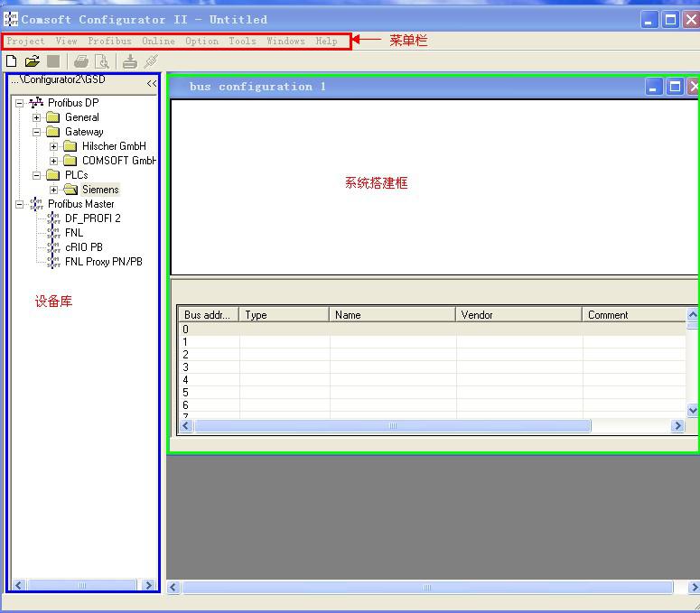Screen dimensions: 700x613
Task: Click the device library scroll-left arrow
Action: [x=18, y=585]
